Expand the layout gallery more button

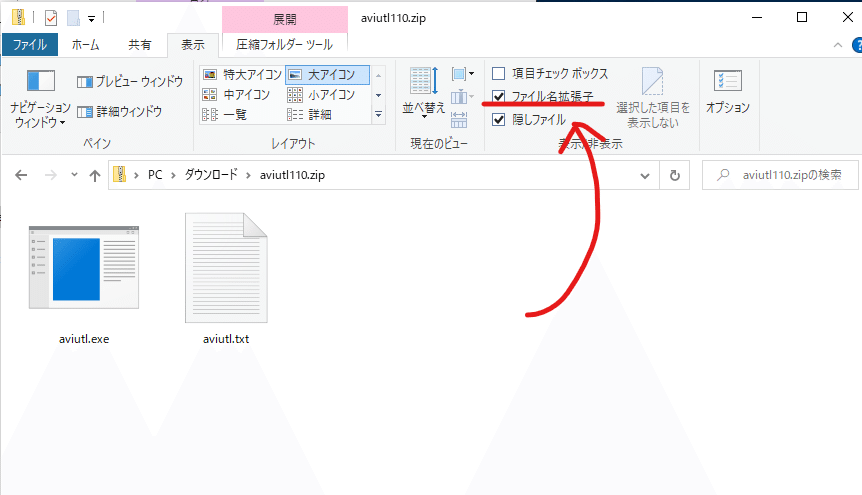378,114
